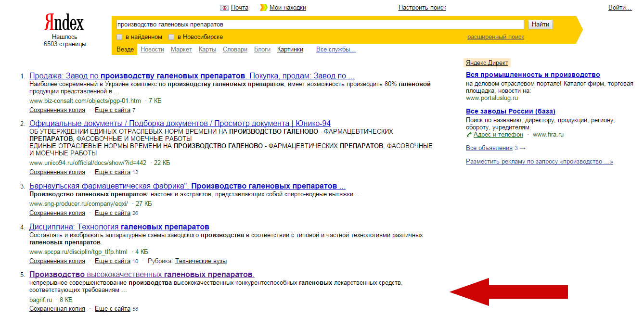Open Сохраненная копия for the sng-producer.ru result

point(57,213)
